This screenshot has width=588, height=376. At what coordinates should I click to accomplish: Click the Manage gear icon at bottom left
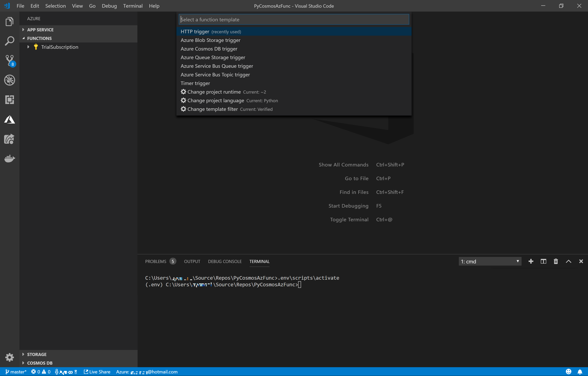[x=10, y=357]
